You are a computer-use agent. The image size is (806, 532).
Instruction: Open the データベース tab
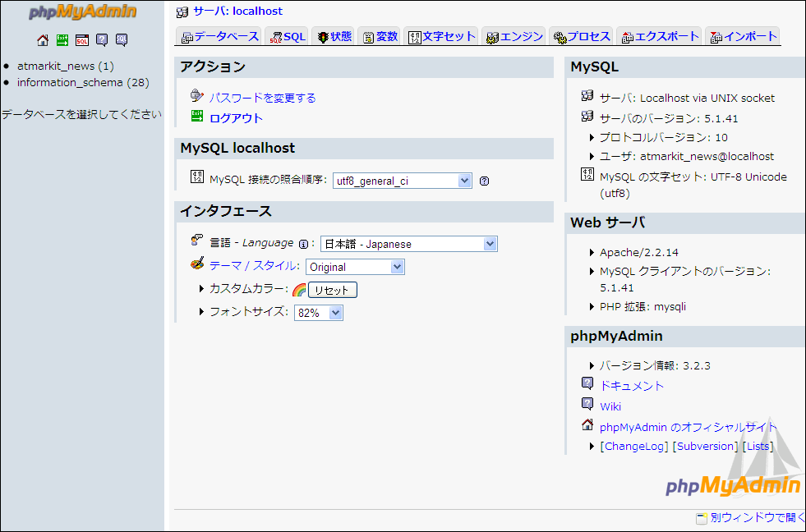pos(219,36)
